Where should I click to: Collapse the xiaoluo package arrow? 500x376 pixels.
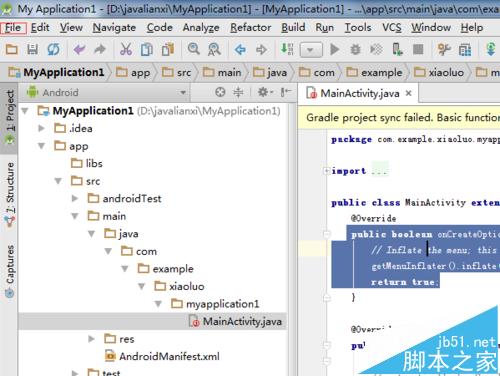(x=142, y=286)
